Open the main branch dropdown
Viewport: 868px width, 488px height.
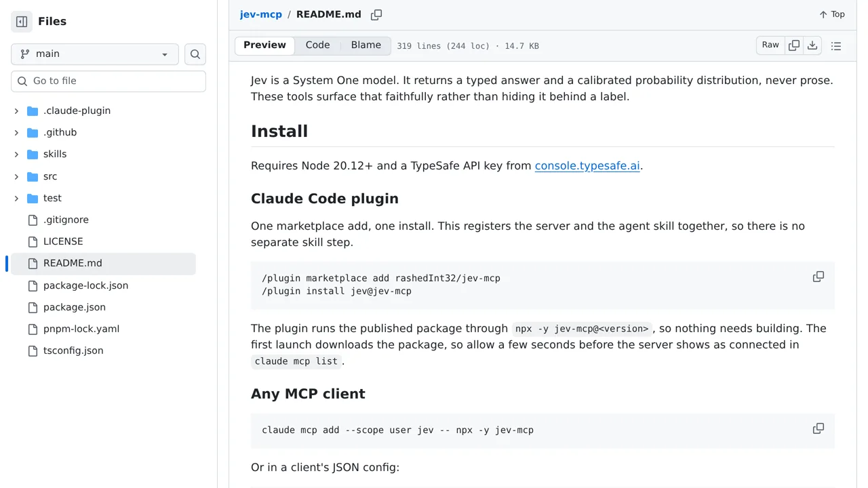point(95,54)
